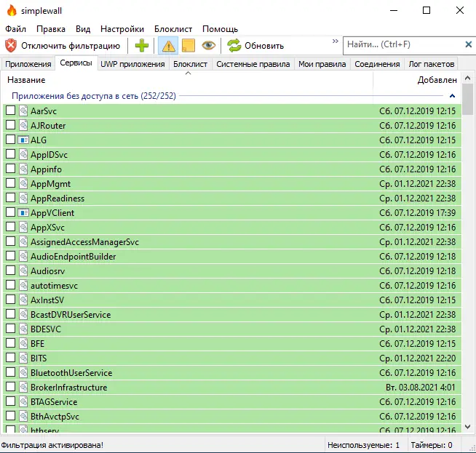Tick the BrokerInfrastructure checkbox

11,387
